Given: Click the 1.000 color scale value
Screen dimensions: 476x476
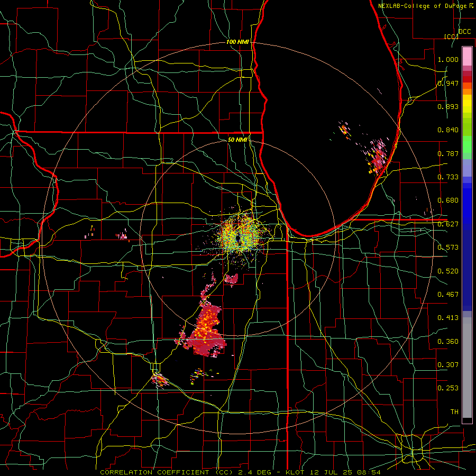Looking at the screenshot, I should [x=448, y=59].
